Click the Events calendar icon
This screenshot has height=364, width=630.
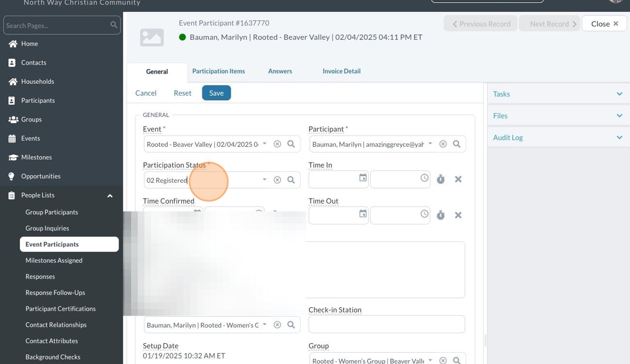pos(12,138)
